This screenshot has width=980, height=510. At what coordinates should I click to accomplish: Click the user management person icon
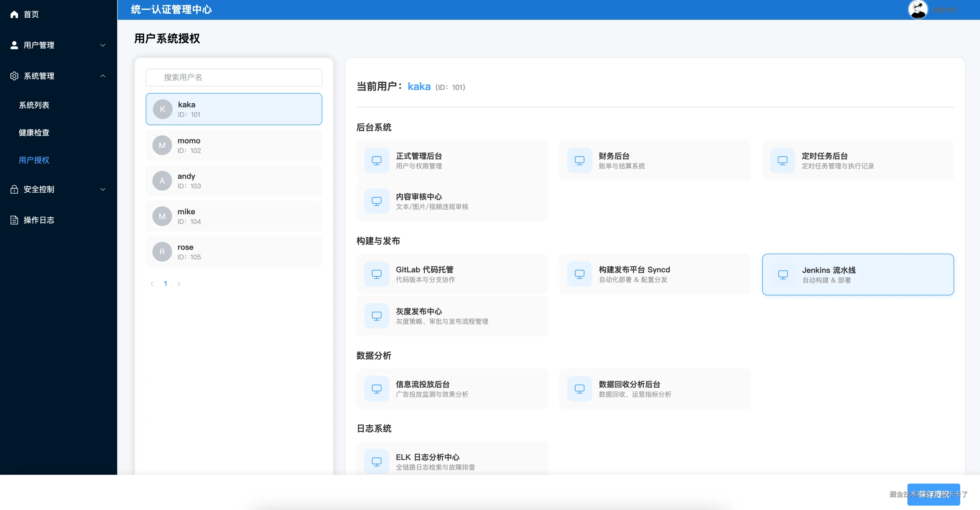point(14,45)
